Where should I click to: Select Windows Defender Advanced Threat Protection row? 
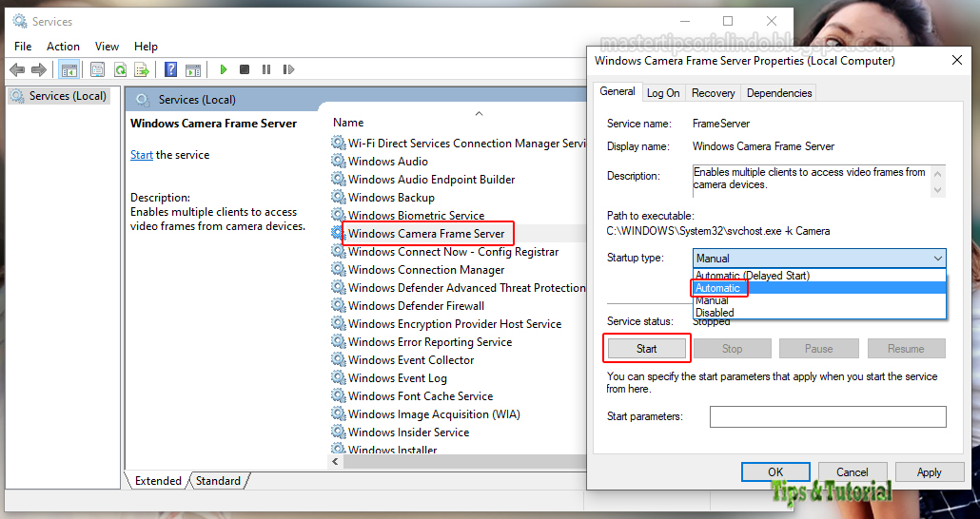[466, 288]
